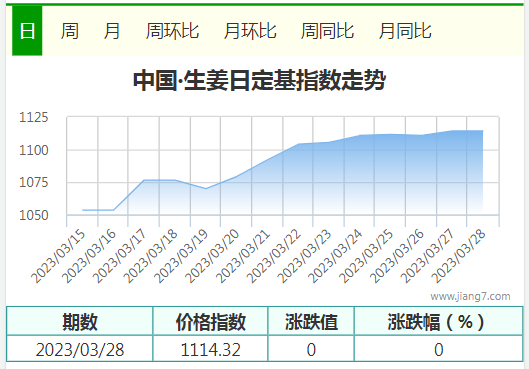Click the 1114.32 price index cell
The image size is (529, 369).
210,349
